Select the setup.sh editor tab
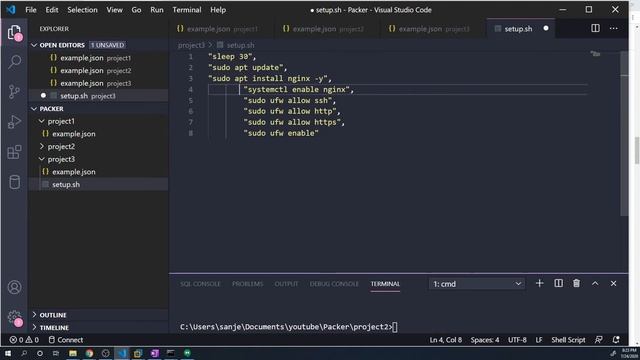Image resolution: width=640 pixels, height=360 pixels. click(x=521, y=29)
